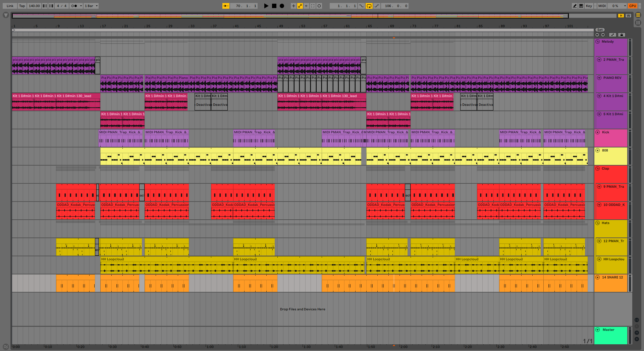Unfold the 808 track
This screenshot has width=644, height=351.
[598, 150]
